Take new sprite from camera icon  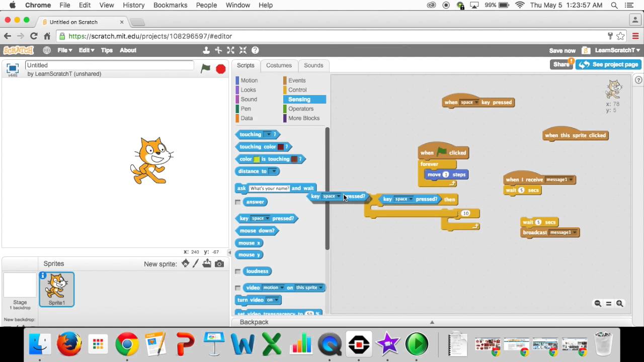point(219,264)
